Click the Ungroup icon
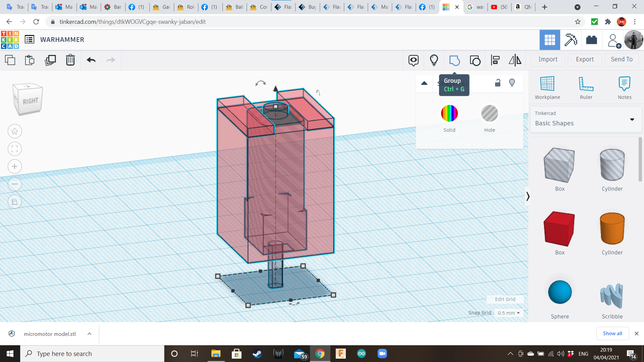The height and width of the screenshot is (362, 644). click(475, 60)
